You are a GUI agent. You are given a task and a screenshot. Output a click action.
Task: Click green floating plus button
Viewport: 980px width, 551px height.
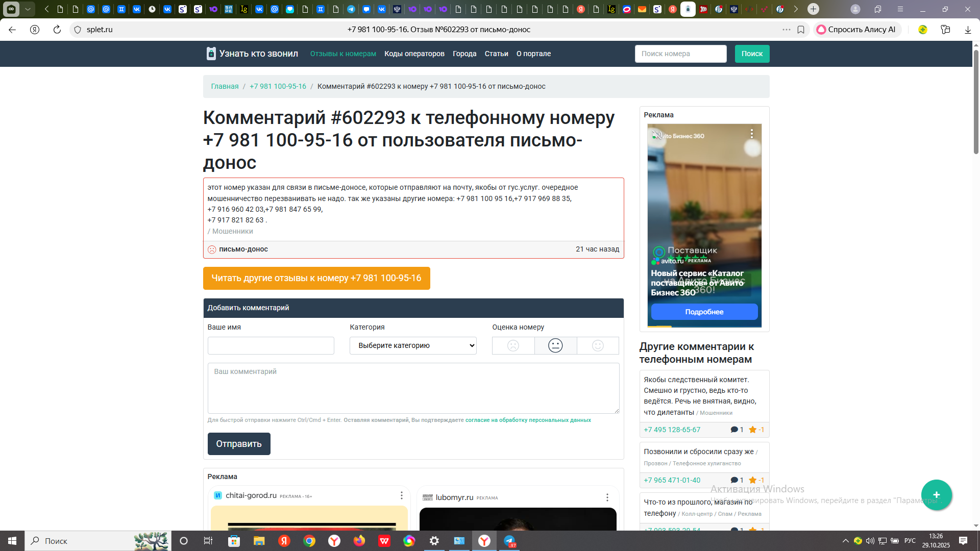[936, 494]
